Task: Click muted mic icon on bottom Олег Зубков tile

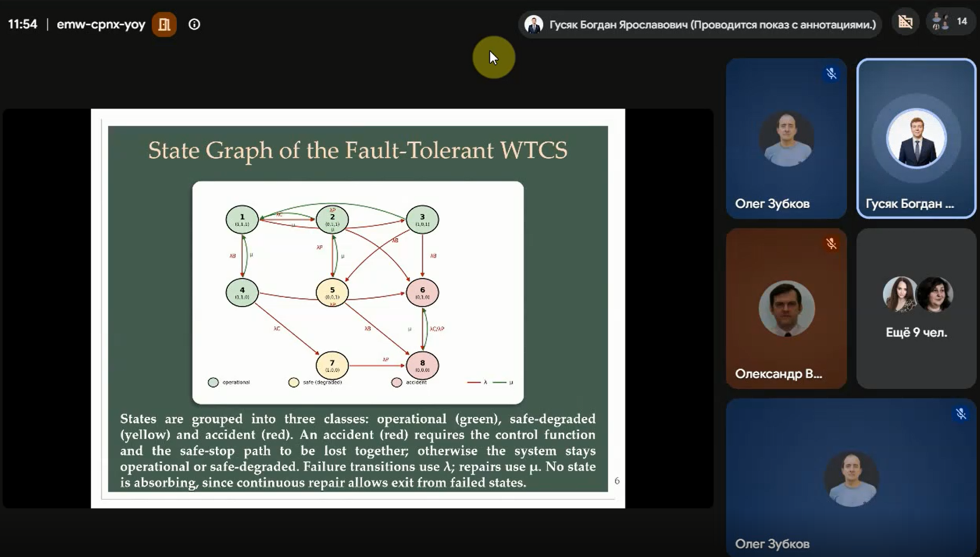Action: pos(961,414)
